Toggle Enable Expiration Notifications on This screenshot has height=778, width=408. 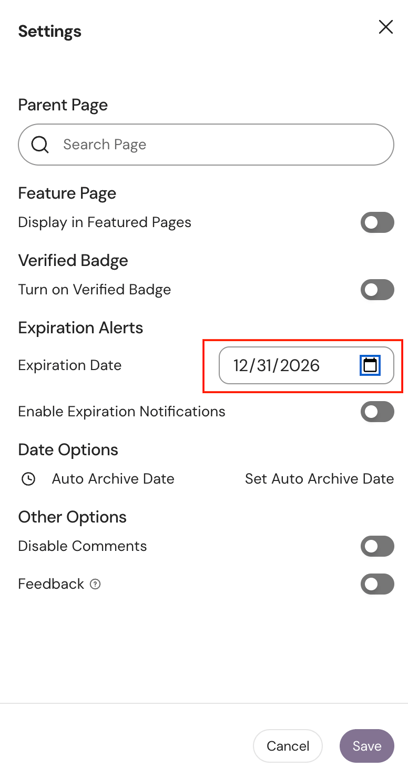pyautogui.click(x=377, y=412)
